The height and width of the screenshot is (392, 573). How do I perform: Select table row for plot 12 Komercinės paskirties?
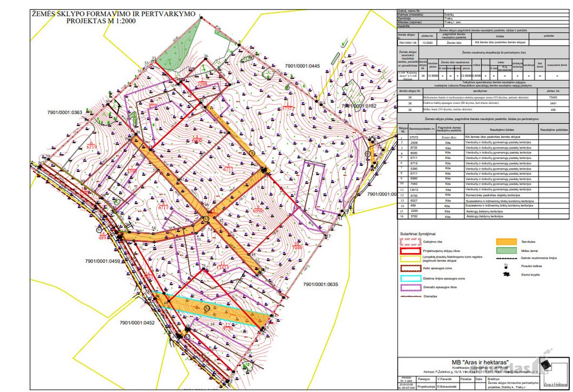484,195
